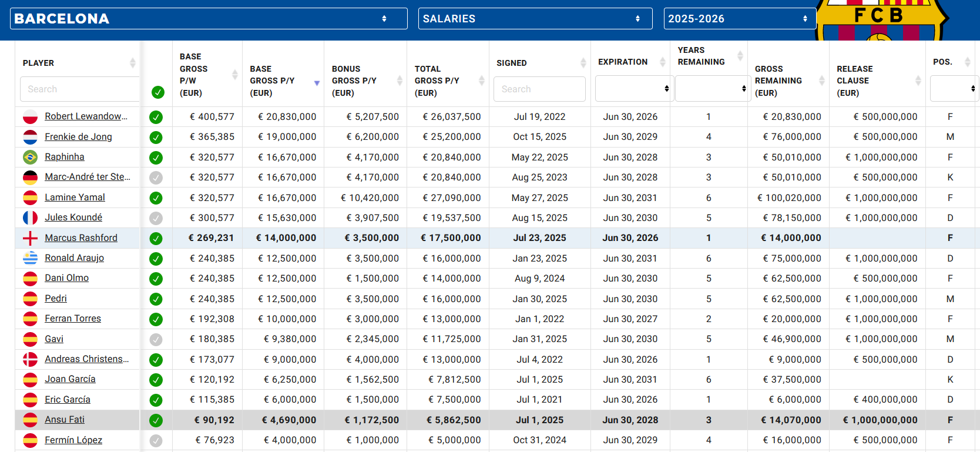Toggle Ansu Fati's green check mark
The width and height of the screenshot is (980, 452).
pos(156,420)
